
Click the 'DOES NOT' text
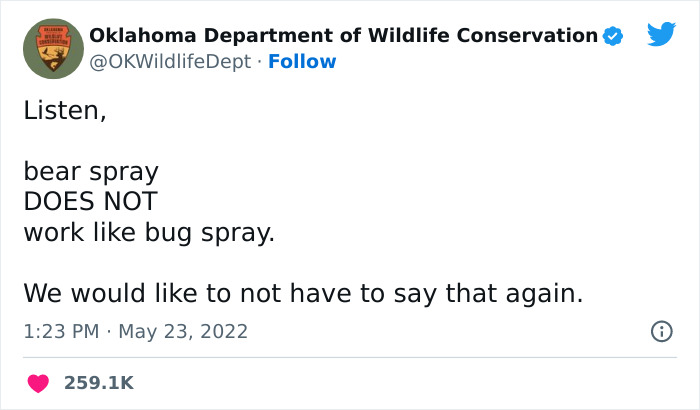pos(90,202)
